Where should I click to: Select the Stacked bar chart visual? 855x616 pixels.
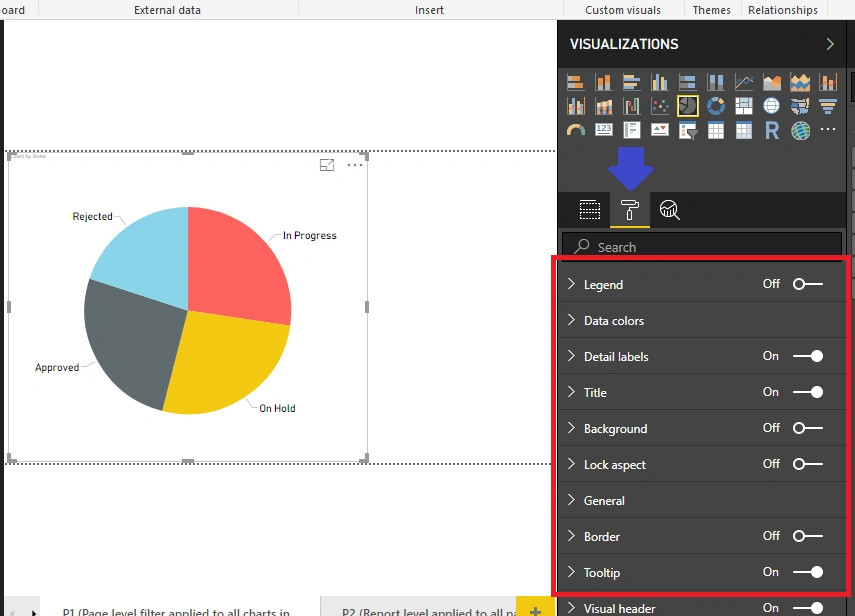pos(575,82)
